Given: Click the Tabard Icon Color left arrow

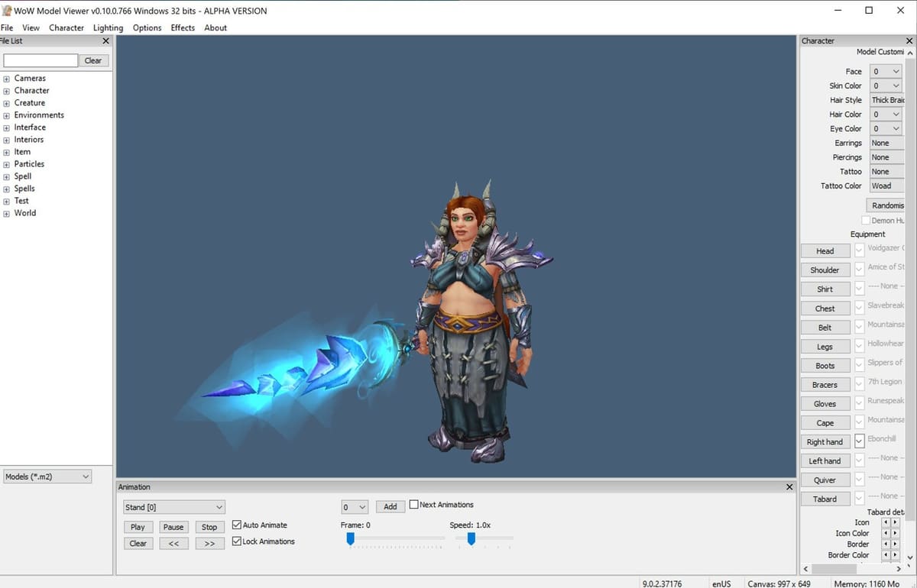Looking at the screenshot, I should coord(886,533).
